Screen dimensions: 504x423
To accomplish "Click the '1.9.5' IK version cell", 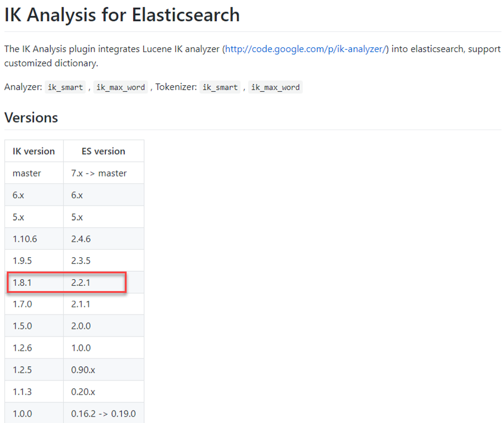I will (34, 260).
